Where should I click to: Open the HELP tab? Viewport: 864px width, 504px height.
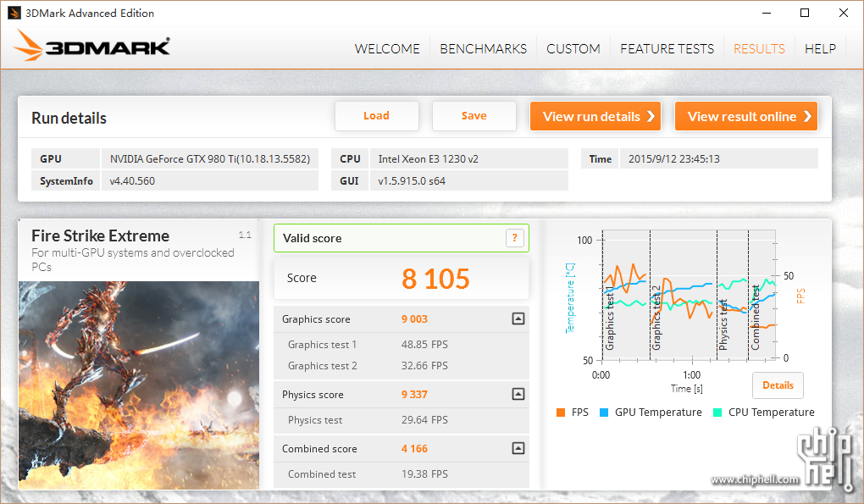coord(820,49)
